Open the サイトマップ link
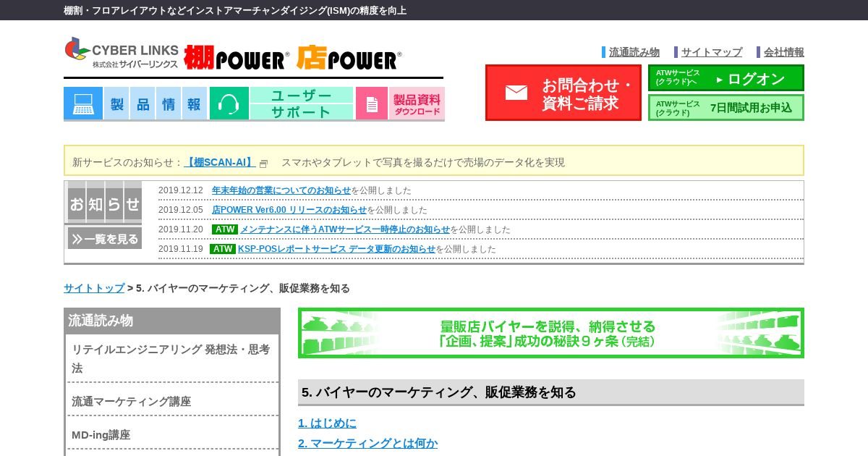868x456 pixels. point(712,52)
